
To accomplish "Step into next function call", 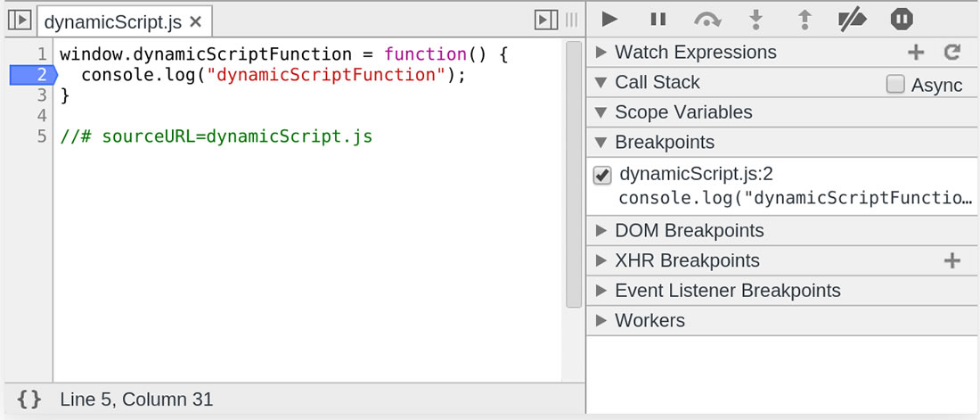I will click(x=756, y=19).
